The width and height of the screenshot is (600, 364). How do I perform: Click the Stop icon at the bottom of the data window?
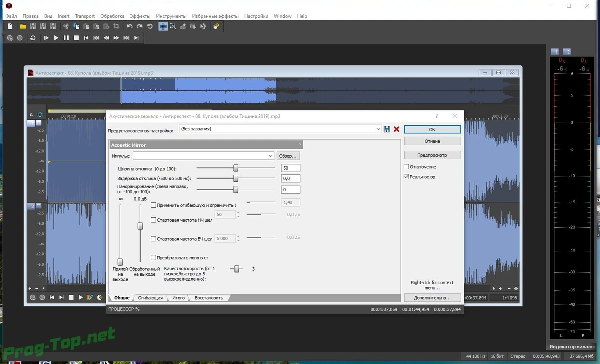[x=71, y=297]
